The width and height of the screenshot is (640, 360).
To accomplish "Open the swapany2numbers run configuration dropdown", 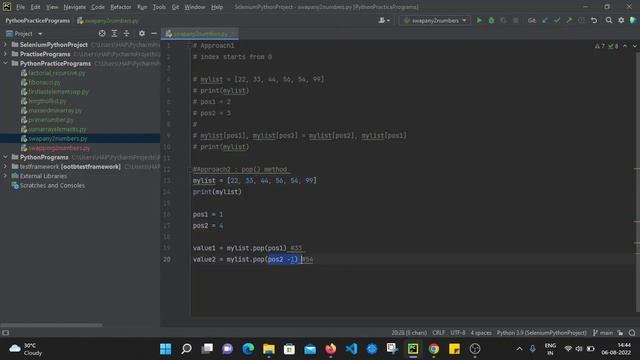I will coord(435,20).
